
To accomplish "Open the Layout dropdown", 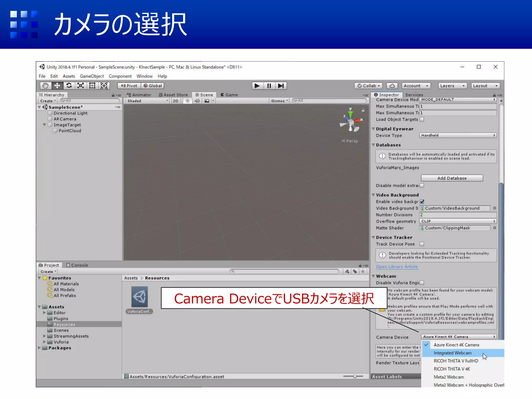I will point(486,86).
